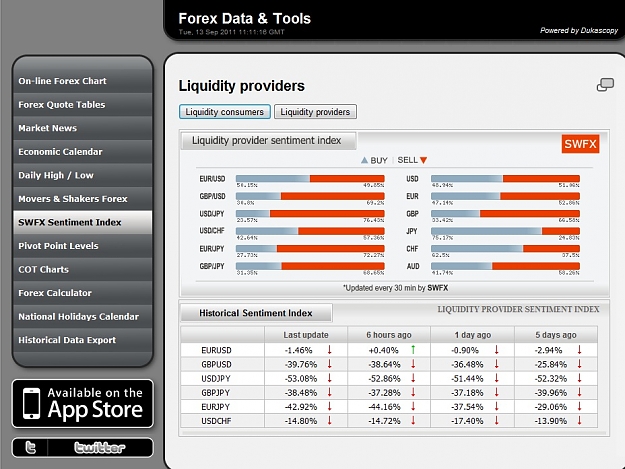
Task: Click the Twitter bird icon
Action: click(x=31, y=447)
